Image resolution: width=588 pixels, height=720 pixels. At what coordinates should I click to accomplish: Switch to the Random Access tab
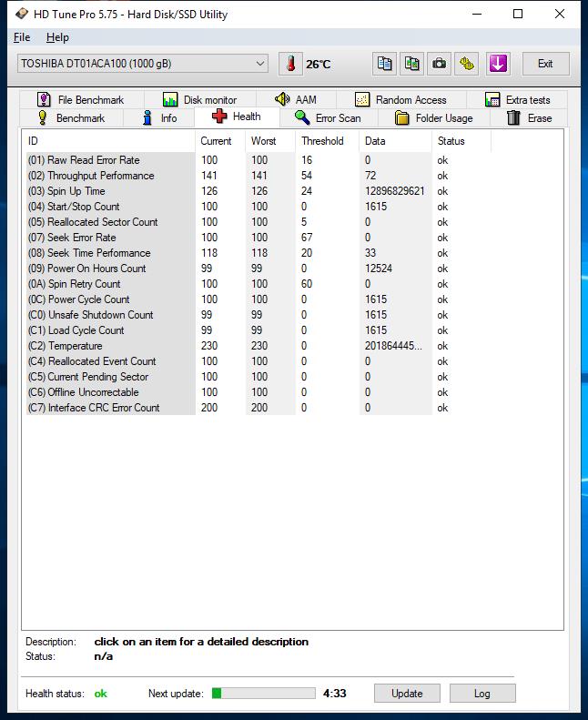(401, 99)
